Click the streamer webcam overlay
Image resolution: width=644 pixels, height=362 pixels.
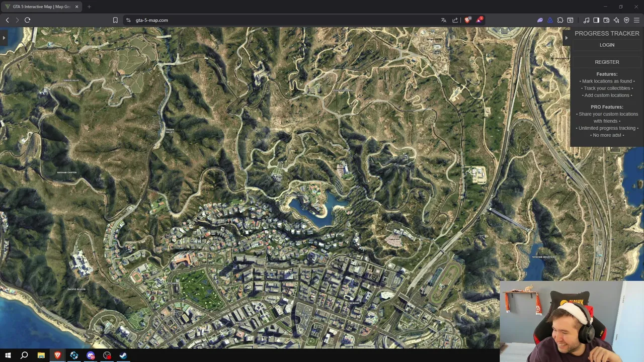(x=572, y=321)
